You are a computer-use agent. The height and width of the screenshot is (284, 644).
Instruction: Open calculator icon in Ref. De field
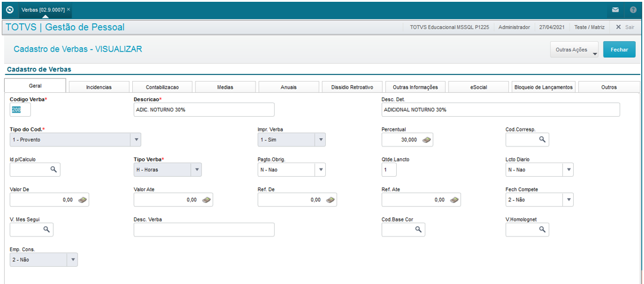[331, 200]
